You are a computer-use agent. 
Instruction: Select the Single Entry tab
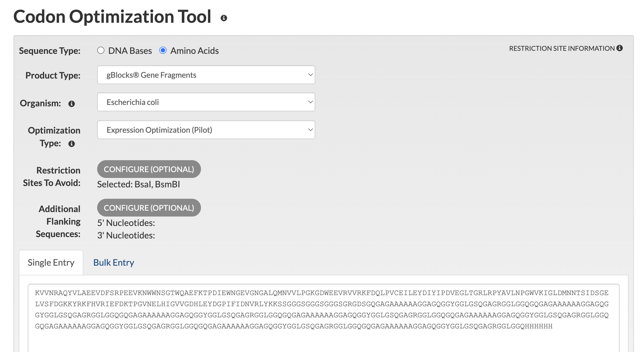tap(51, 262)
